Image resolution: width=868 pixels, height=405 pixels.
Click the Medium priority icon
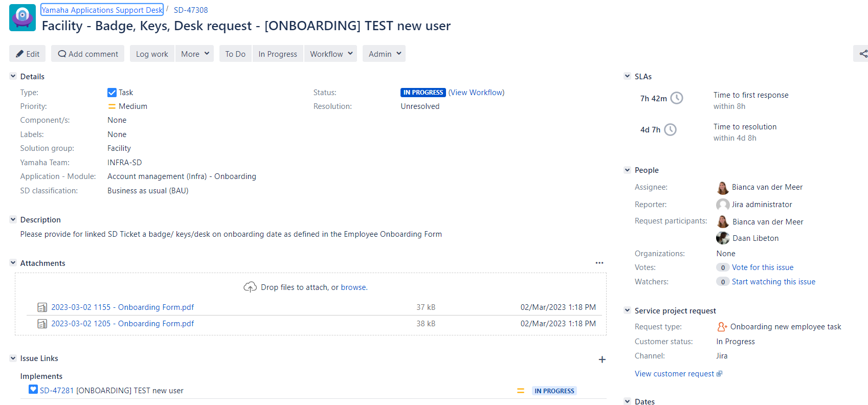(112, 106)
